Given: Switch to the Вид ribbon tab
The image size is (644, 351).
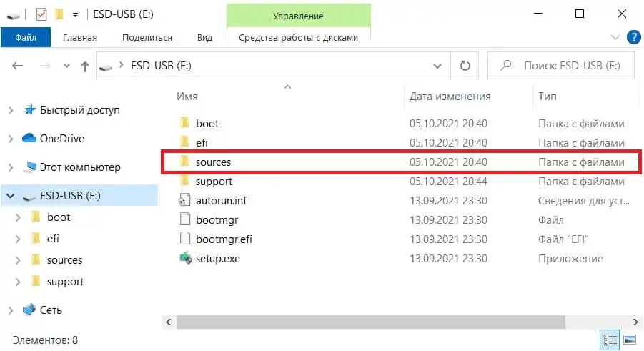Looking at the screenshot, I should pos(204,37).
